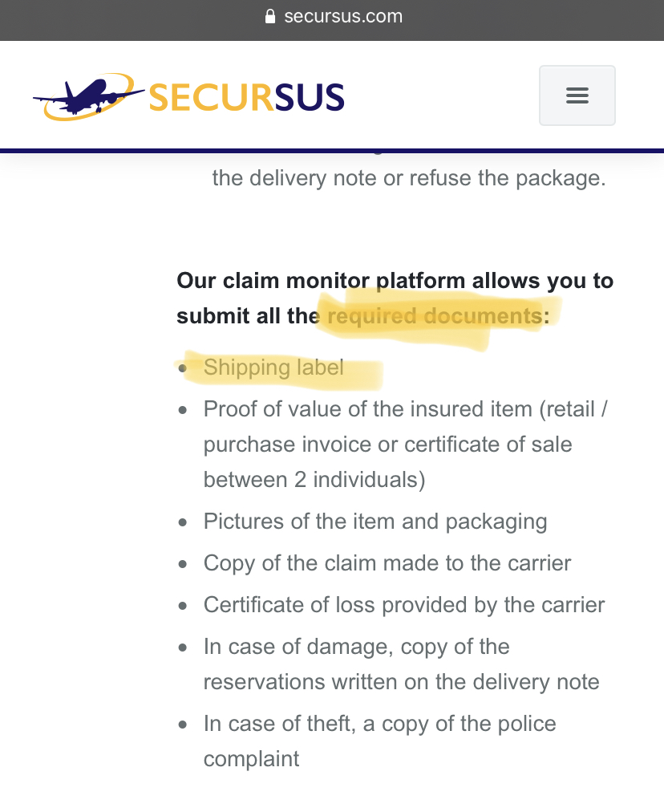Click the bullet beside "Certificate of loss"
This screenshot has height=812, width=664.
click(184, 606)
